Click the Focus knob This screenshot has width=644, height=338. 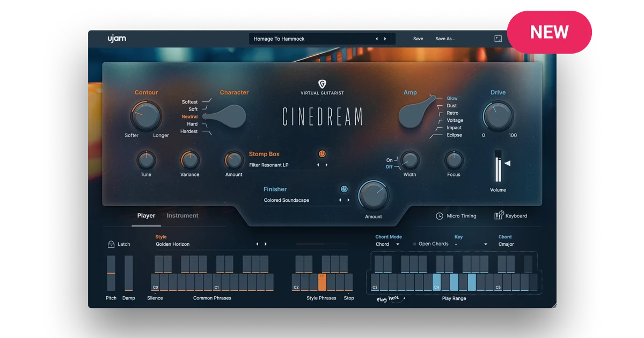[453, 160]
